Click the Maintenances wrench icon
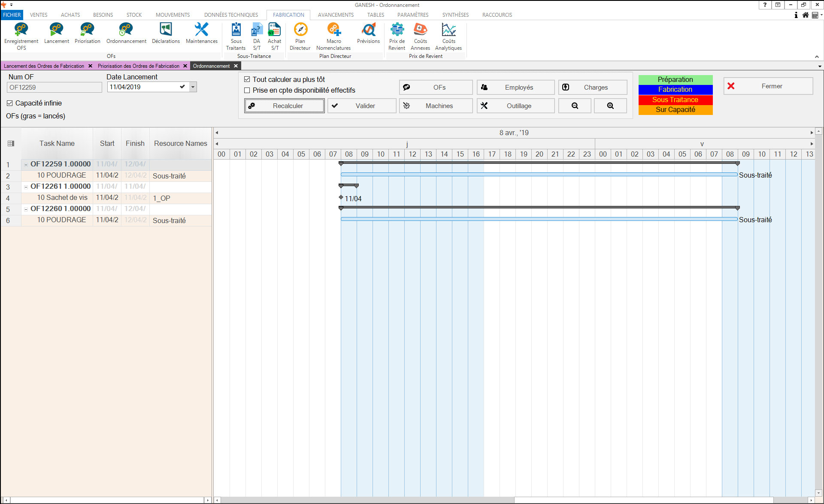 201,31
